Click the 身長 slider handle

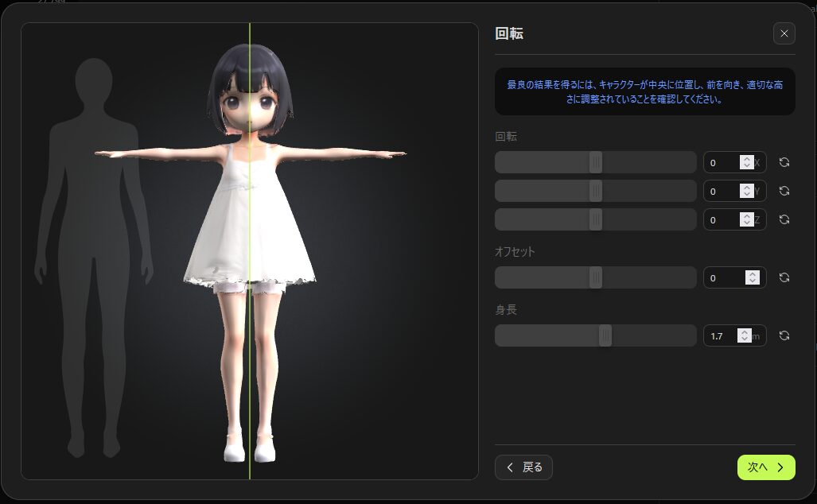605,335
